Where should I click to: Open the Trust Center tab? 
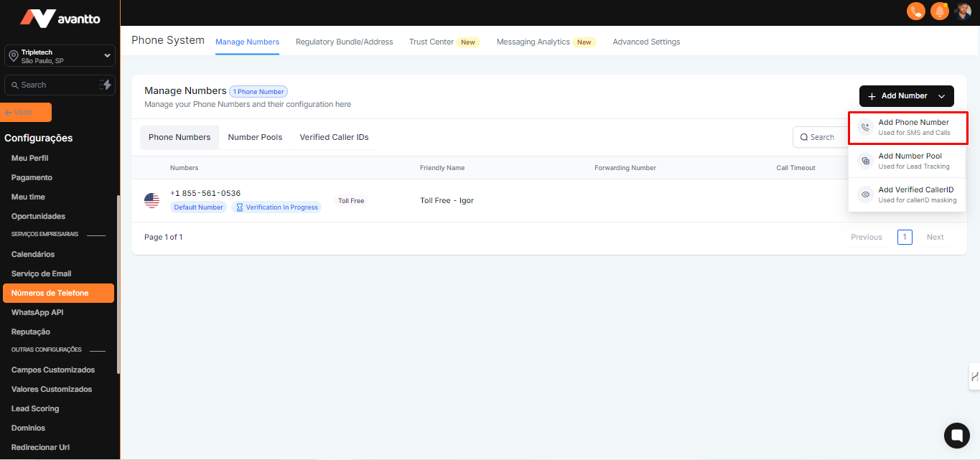pos(431,42)
